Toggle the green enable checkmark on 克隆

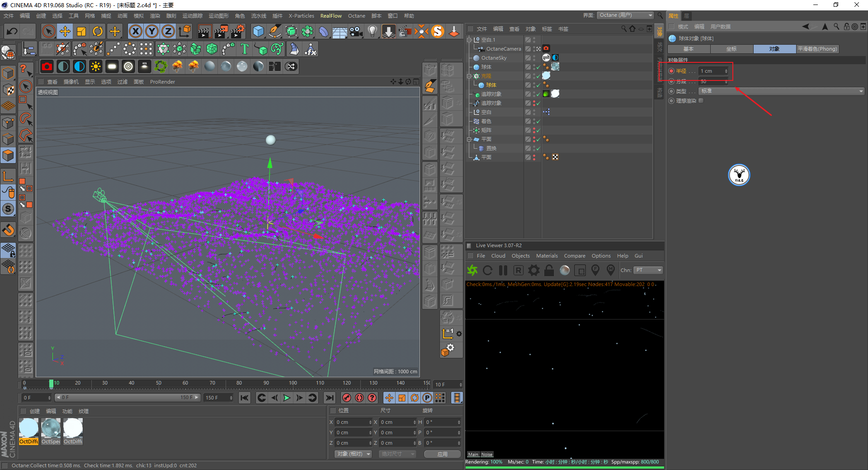538,76
